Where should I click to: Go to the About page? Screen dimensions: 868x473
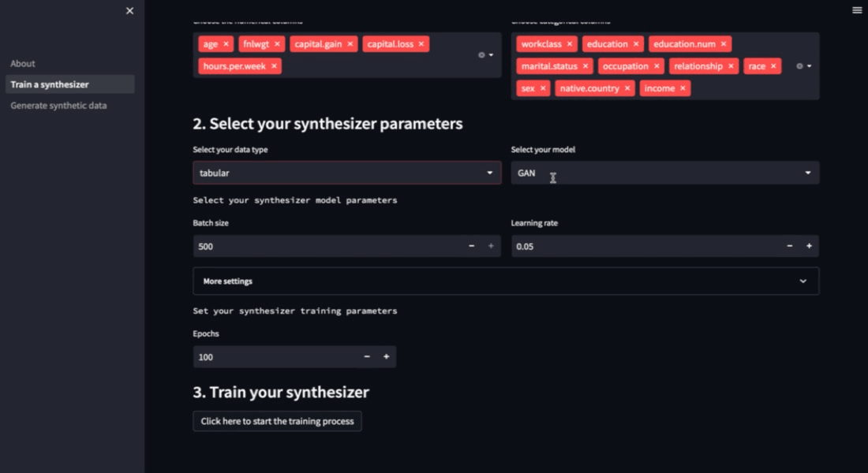(23, 64)
